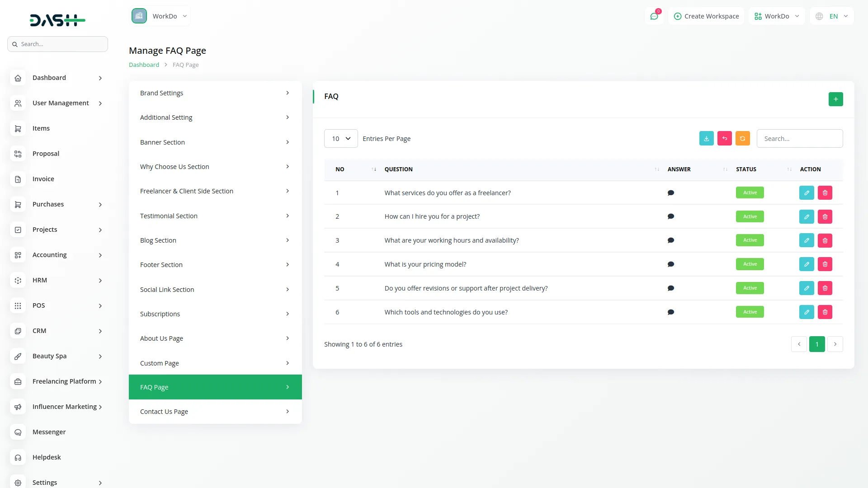Click the Create Workspace button
Image resolution: width=868 pixels, height=488 pixels.
coord(706,16)
